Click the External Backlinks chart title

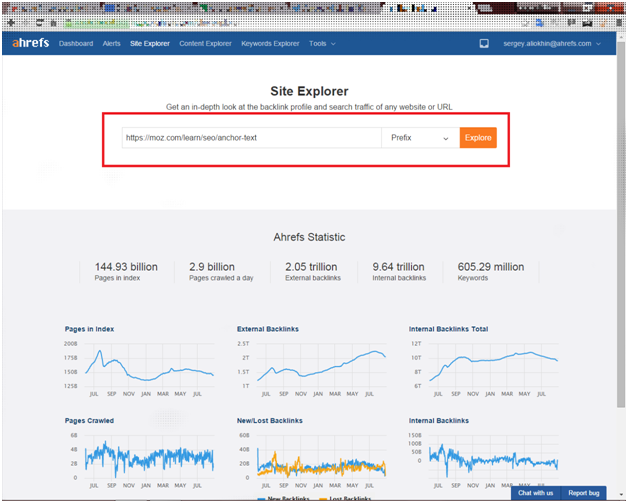268,329
